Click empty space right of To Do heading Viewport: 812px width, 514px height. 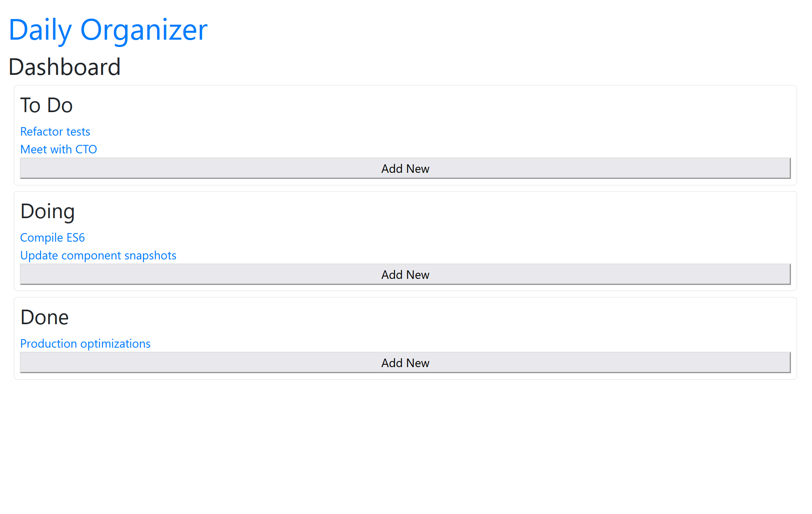[405, 106]
